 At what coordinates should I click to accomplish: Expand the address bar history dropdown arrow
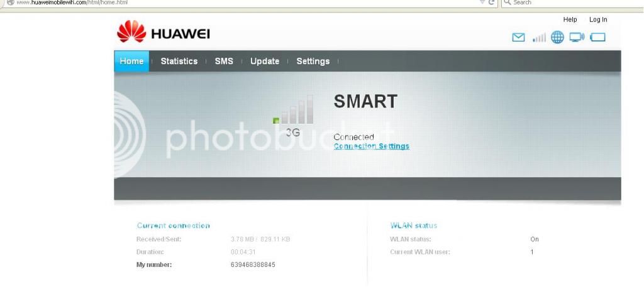(x=482, y=3)
